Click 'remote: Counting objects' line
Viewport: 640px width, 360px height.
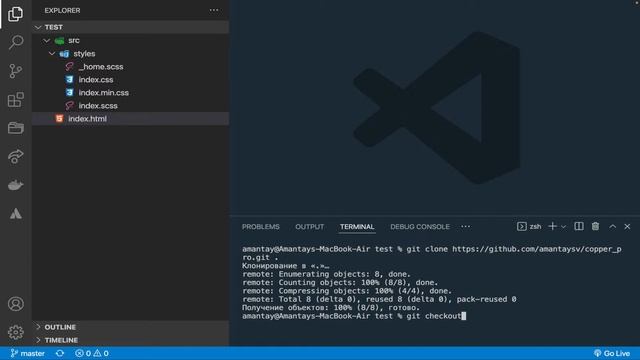pos(340,282)
